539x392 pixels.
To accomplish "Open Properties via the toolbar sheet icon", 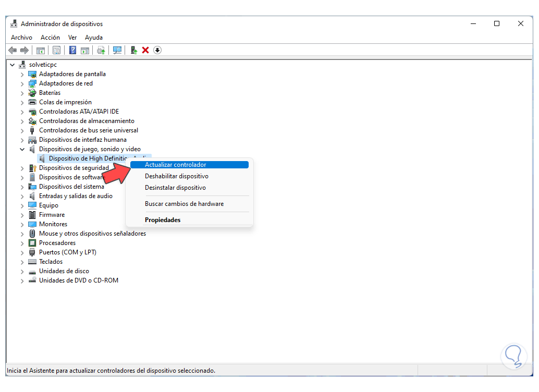I will pyautogui.click(x=57, y=51).
